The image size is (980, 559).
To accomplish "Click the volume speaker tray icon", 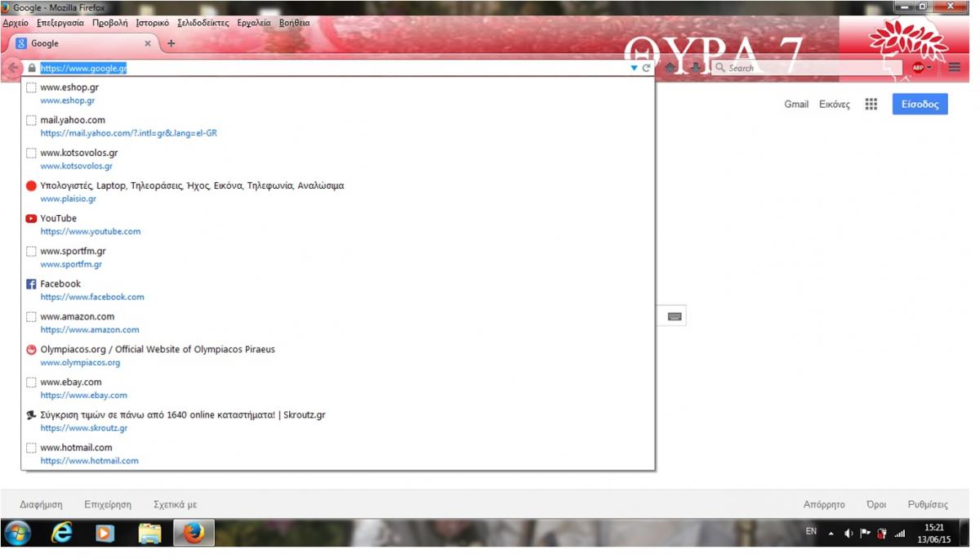I will click(x=849, y=534).
